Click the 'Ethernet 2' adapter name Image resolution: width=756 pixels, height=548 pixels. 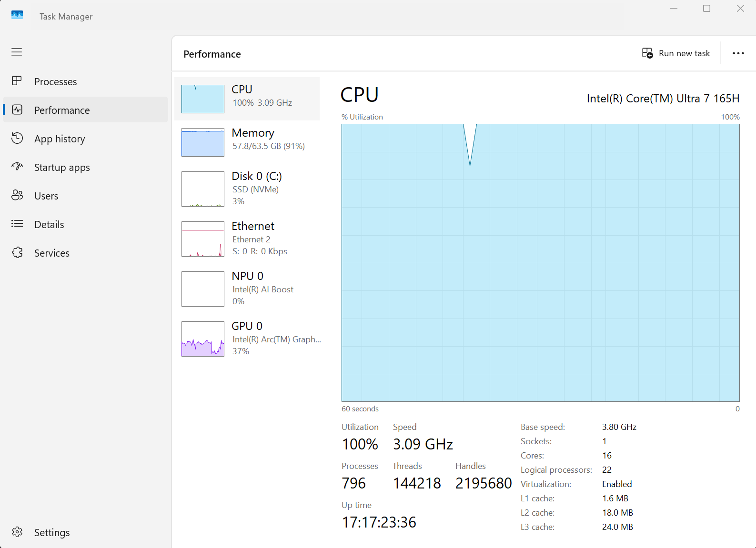252,239
